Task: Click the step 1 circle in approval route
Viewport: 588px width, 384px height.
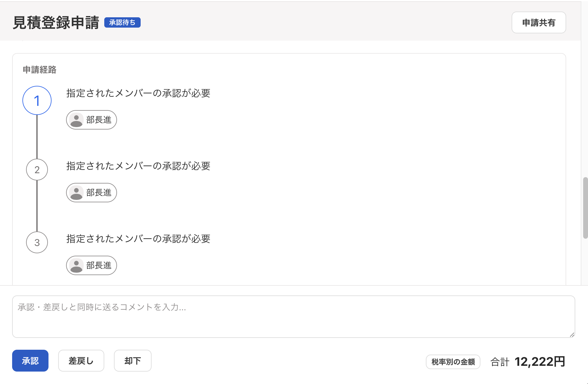Action: click(x=37, y=100)
